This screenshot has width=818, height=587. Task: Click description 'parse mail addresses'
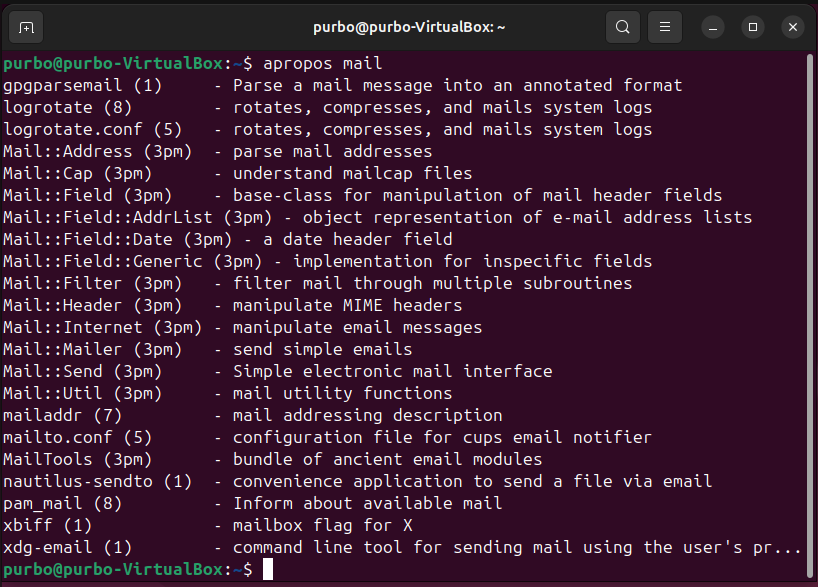click(332, 151)
